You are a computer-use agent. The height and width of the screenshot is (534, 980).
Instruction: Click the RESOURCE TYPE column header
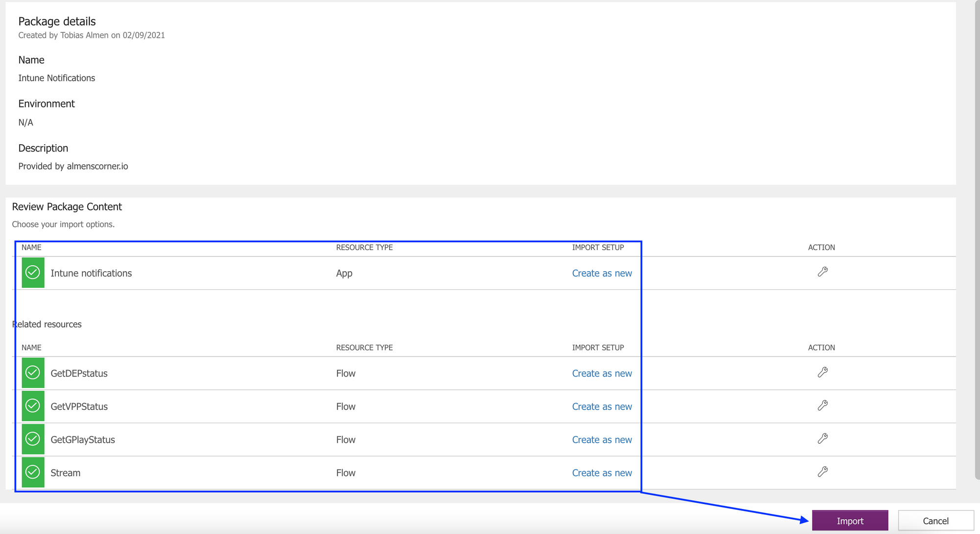(x=365, y=247)
